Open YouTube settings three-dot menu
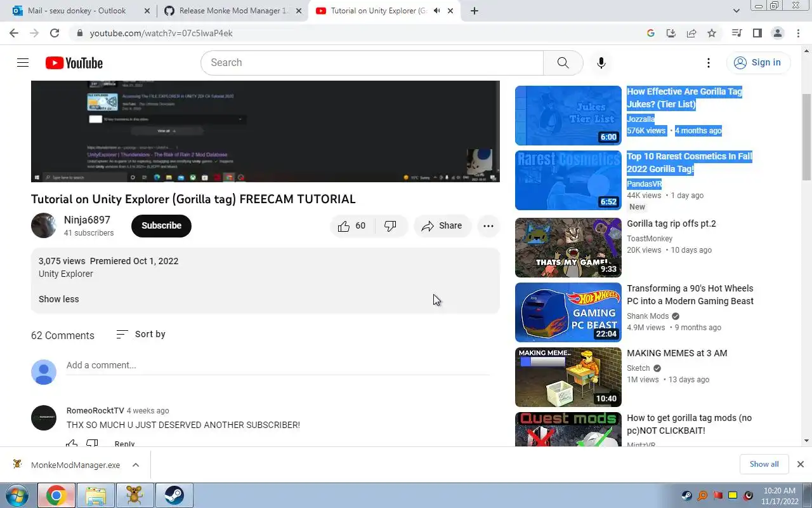Viewport: 812px width, 508px height. click(709, 62)
